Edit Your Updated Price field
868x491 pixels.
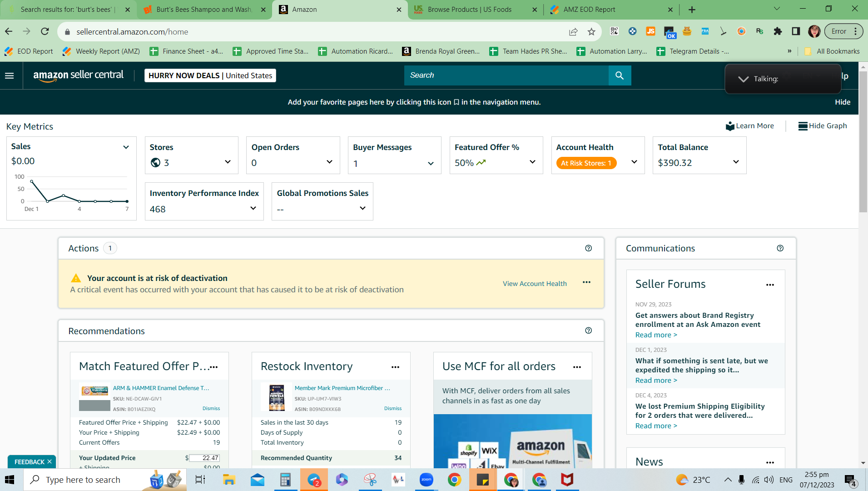204,458
